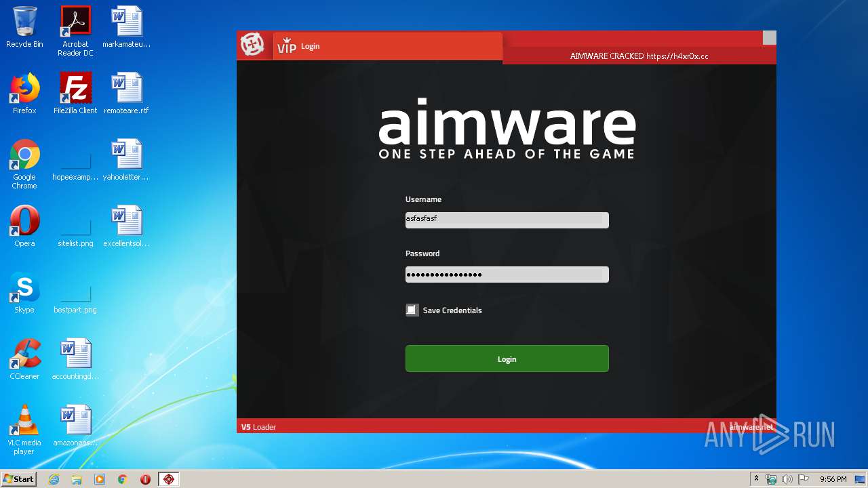The width and height of the screenshot is (868, 488).
Task: Toggle the Save Credentials checkbox
Action: pos(412,310)
